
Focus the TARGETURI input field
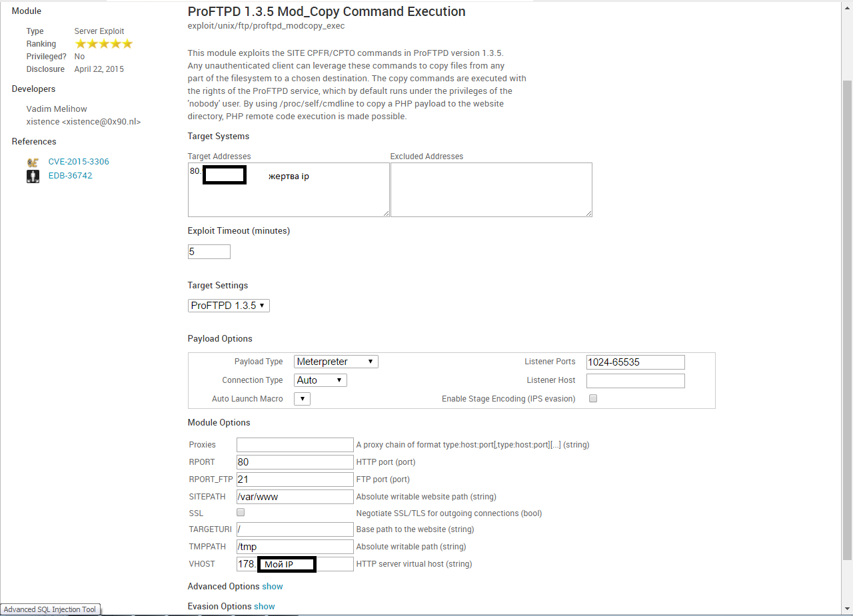click(x=295, y=529)
